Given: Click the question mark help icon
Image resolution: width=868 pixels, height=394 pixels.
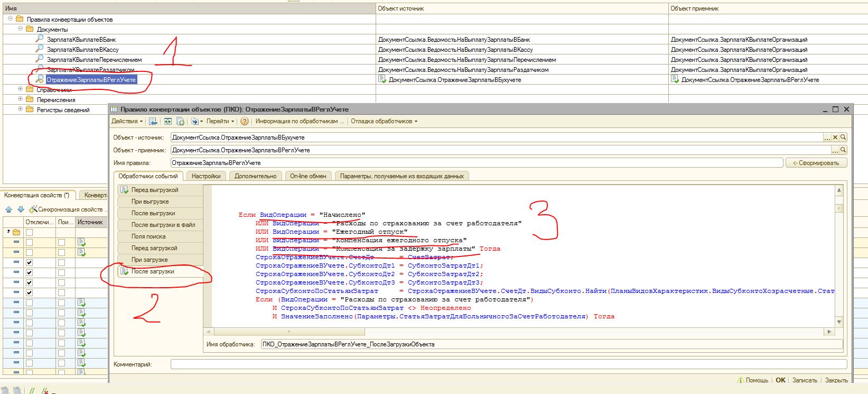Looking at the screenshot, I should pyautogui.click(x=245, y=121).
